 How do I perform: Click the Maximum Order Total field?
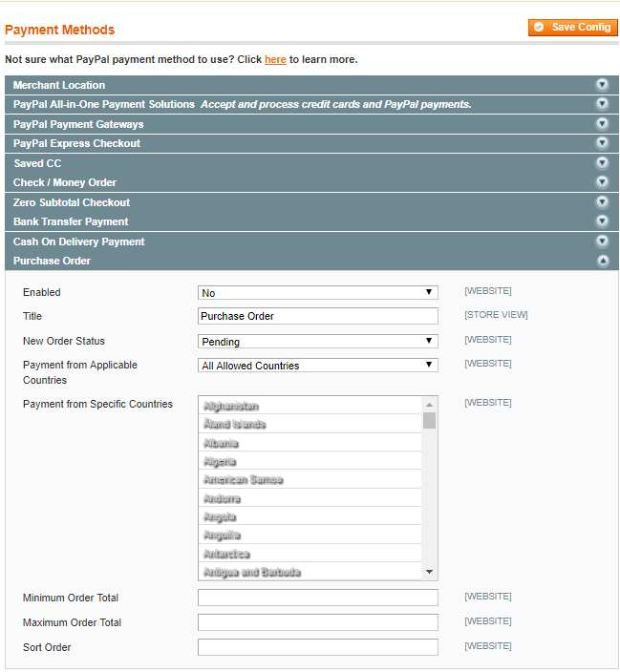(x=317, y=622)
